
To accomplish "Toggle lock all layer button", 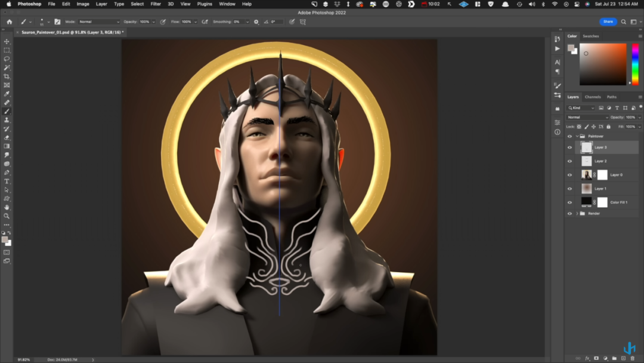I will (609, 127).
